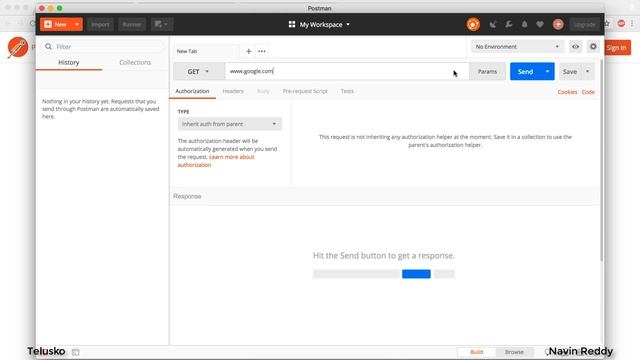Screen dimensions: 640x360
Task: Select the Tests tab
Action: (x=347, y=91)
